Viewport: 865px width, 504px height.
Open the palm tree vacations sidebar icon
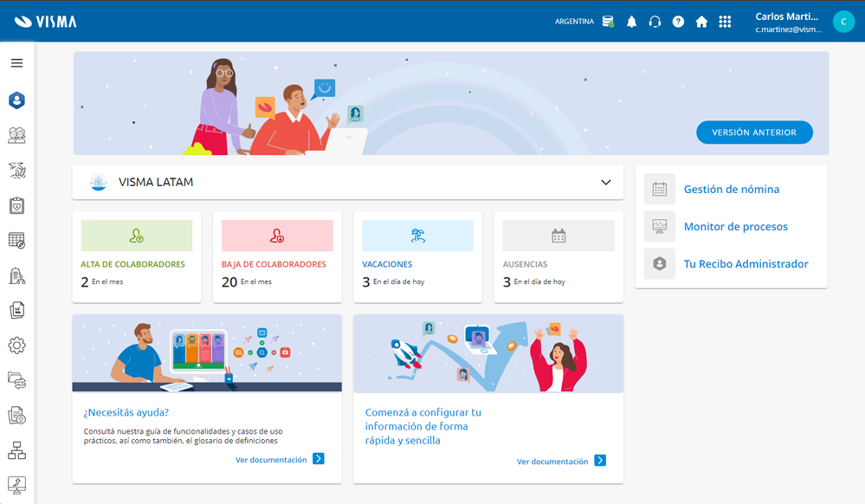(x=17, y=171)
